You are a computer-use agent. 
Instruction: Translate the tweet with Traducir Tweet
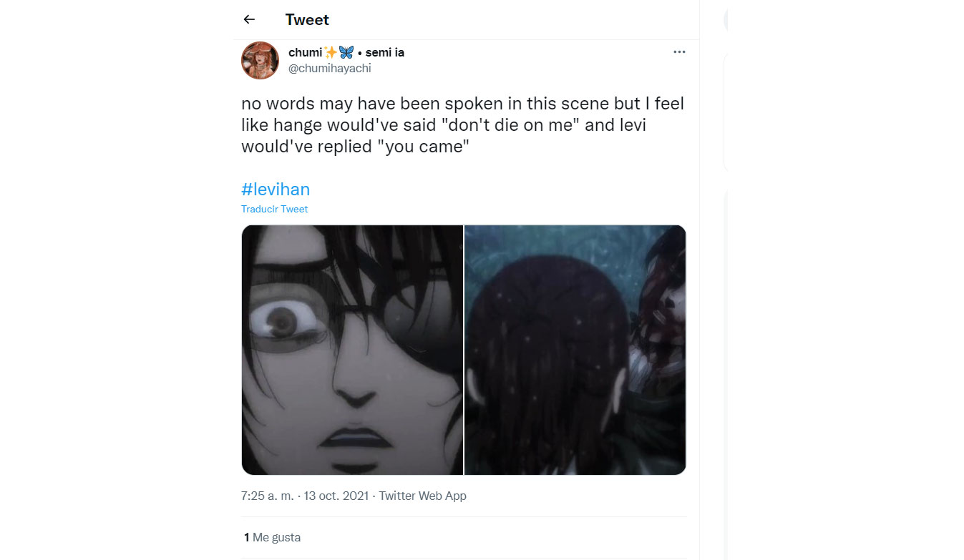point(274,210)
